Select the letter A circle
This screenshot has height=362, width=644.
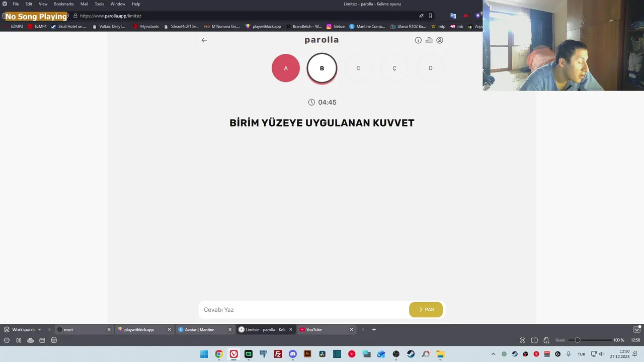tap(286, 68)
